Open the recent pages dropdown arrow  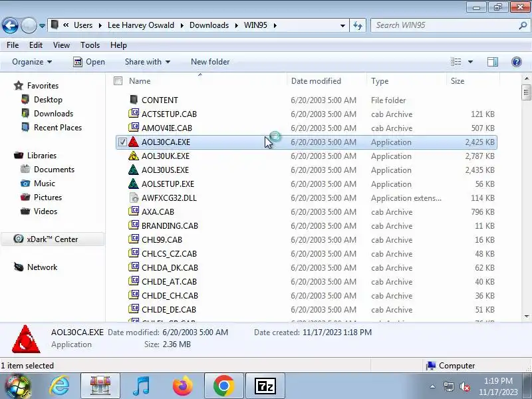42,26
